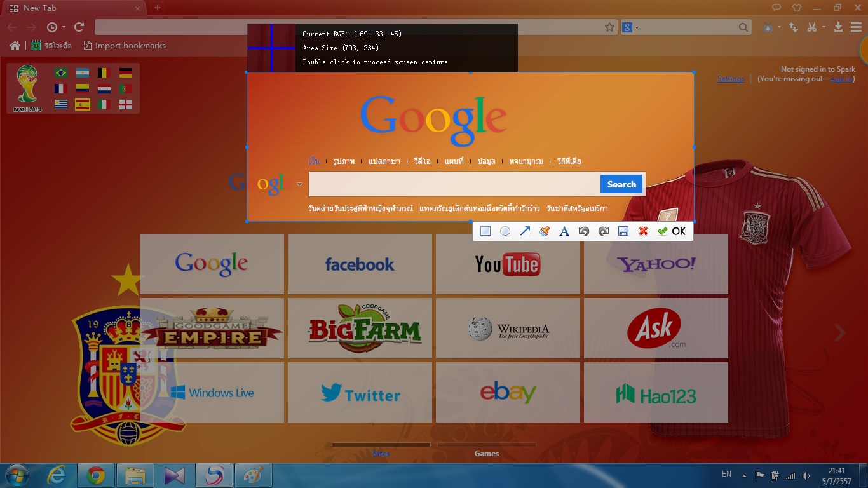This screenshot has height=488, width=868.
Task: Click the up-down arrows toolbar icon
Action: coord(794,27)
